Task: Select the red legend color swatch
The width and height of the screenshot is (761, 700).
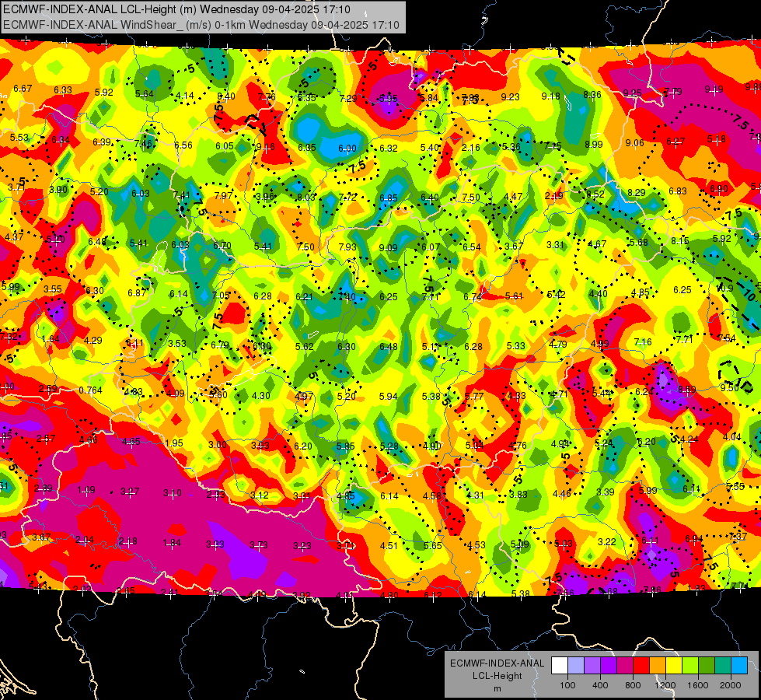Action: 641,666
